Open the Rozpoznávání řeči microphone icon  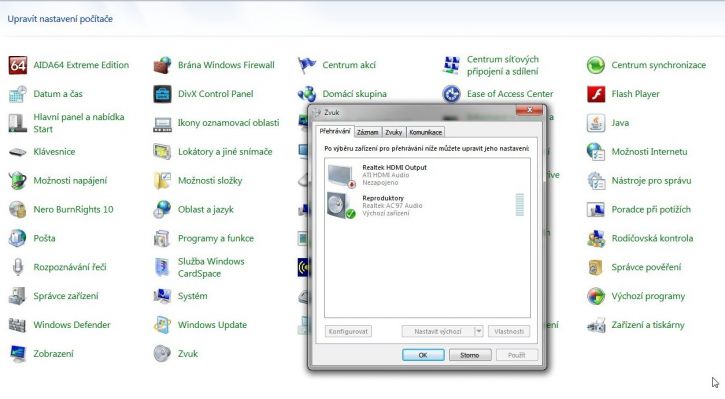[x=18, y=267]
